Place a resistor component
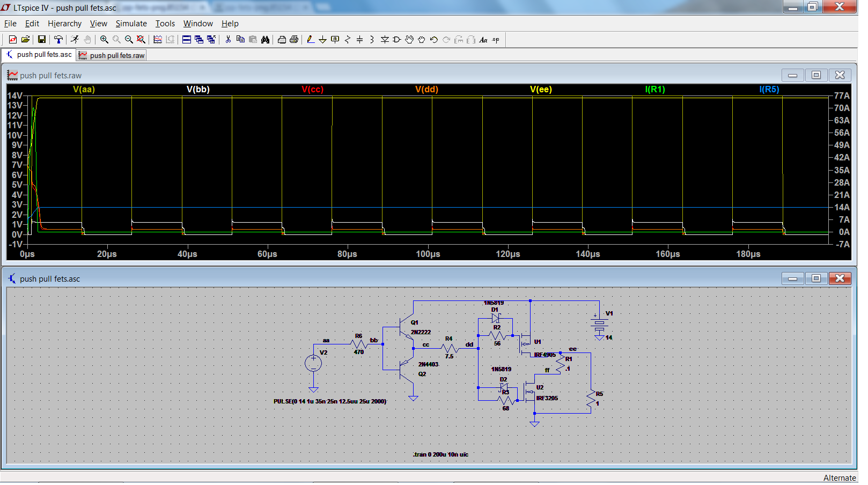The height and width of the screenshot is (485, 868). tap(348, 40)
